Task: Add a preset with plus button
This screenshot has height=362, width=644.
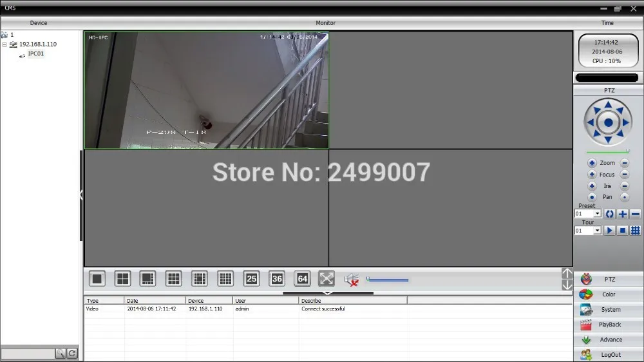Action: 623,214
